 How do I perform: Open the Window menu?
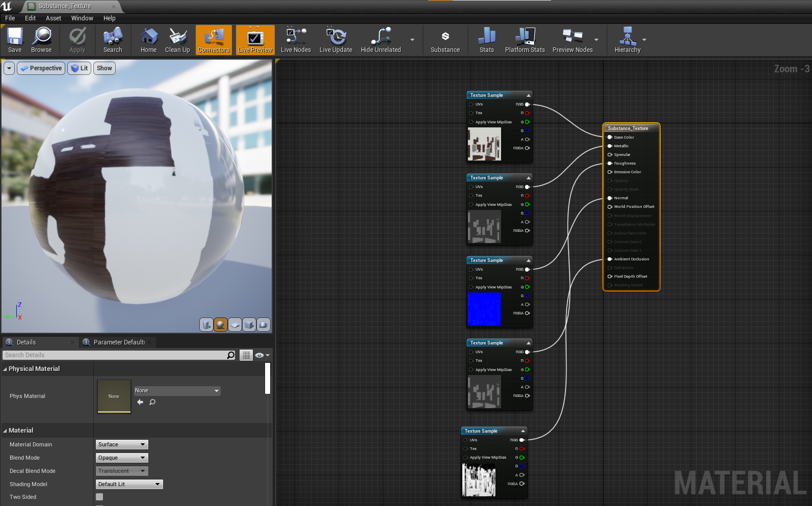click(x=82, y=18)
